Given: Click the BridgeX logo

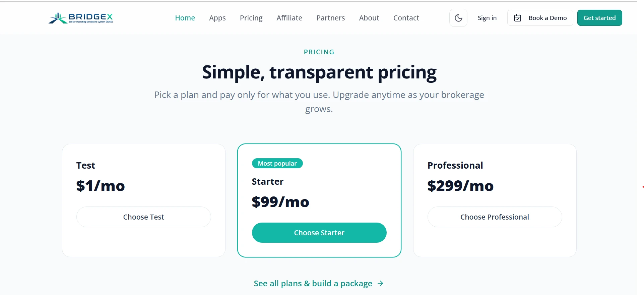Looking at the screenshot, I should [81, 18].
